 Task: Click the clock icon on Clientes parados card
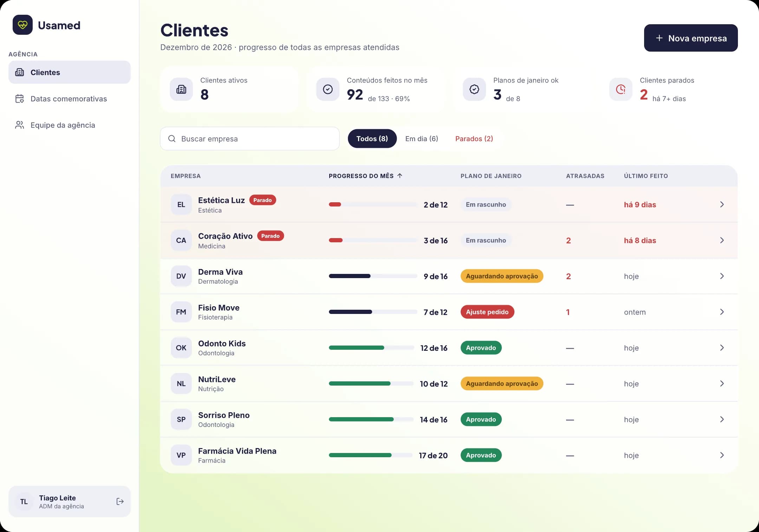point(621,90)
